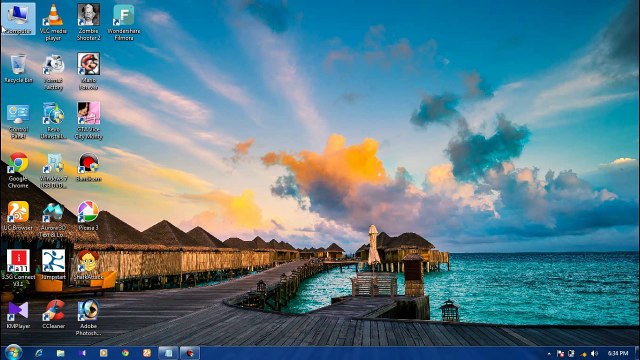Viewport: 640px width, 360px height.
Task: Open the media player taskbar icon
Action: pos(104,353)
